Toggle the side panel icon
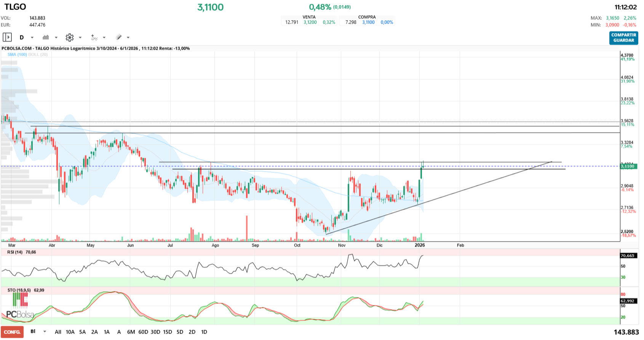Image resolution: width=644 pixels, height=340 pixels. coord(7,37)
